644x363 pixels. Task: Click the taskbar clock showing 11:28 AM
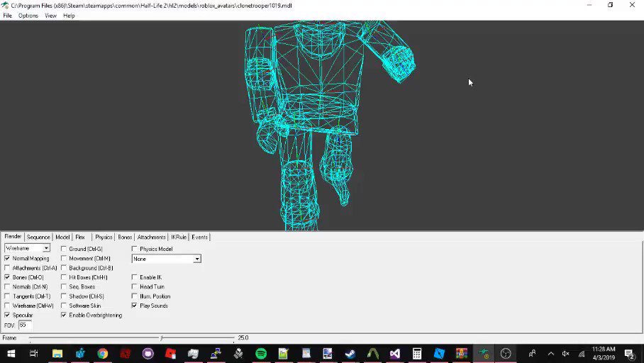pos(604,353)
